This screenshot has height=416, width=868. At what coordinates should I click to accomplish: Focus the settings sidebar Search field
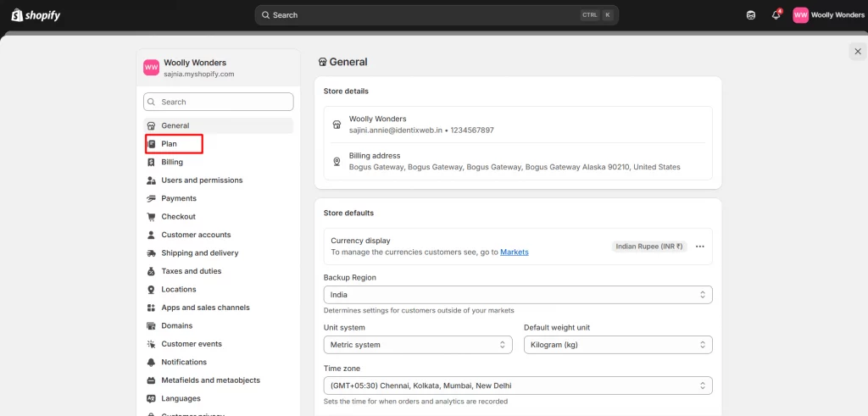pyautogui.click(x=218, y=102)
